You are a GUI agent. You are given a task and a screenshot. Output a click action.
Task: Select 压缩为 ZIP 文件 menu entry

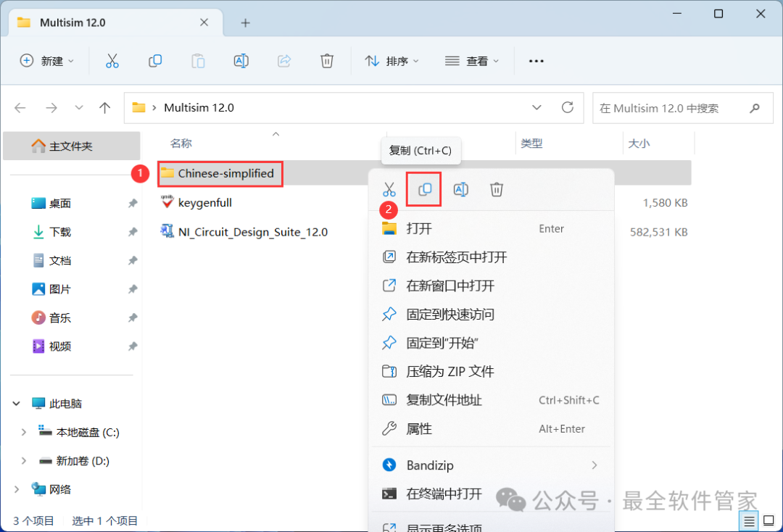(449, 372)
